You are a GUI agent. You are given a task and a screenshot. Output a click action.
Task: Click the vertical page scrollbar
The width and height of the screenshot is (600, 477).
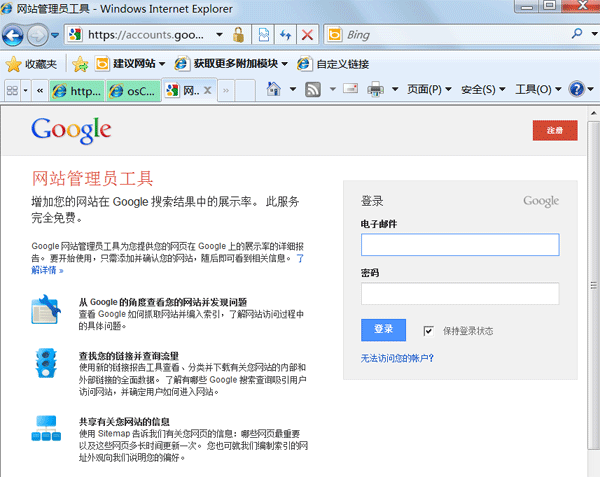tap(592, 300)
